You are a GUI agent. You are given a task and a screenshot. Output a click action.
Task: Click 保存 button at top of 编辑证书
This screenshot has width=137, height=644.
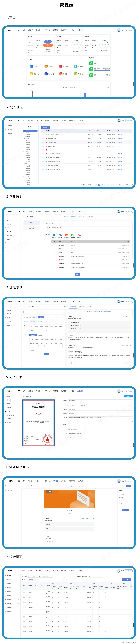point(128,396)
